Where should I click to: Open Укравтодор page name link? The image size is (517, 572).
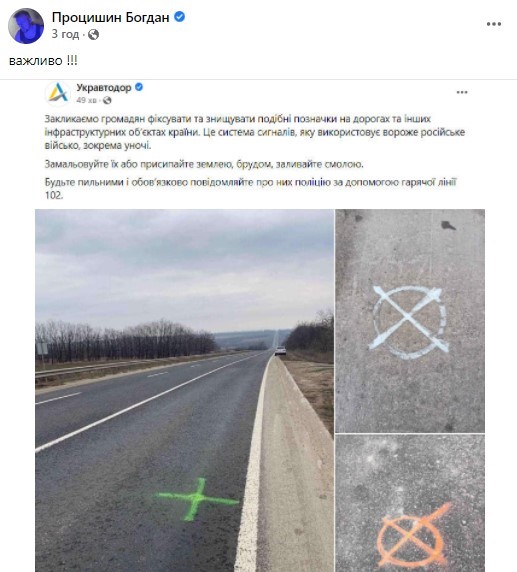pos(104,88)
